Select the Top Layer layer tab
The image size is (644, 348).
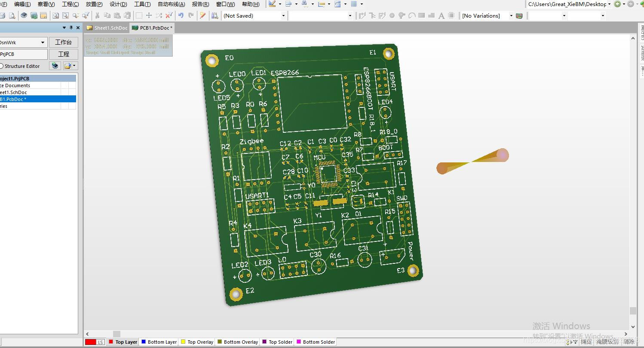tap(123, 342)
